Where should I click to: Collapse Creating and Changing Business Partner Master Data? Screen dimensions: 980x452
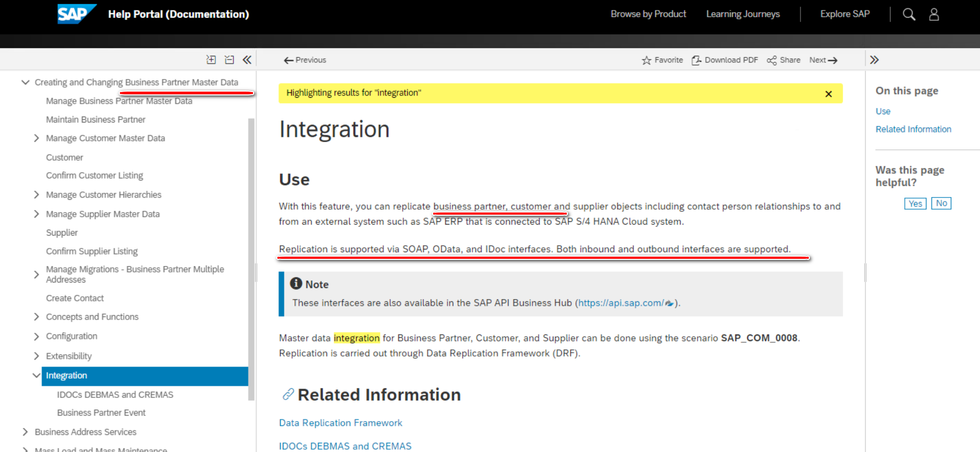tap(25, 82)
